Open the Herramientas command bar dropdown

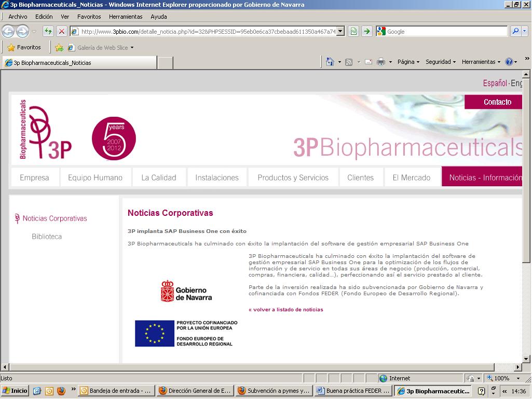point(481,62)
